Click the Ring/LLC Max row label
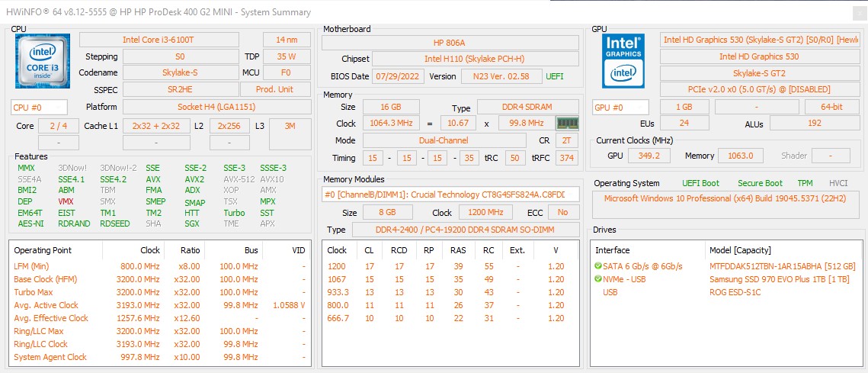This screenshot has height=373, width=868. (x=39, y=331)
